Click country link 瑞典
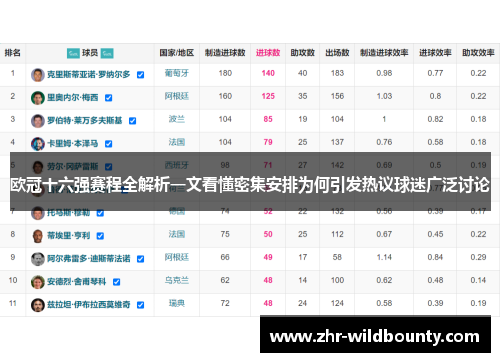The width and height of the screenshot is (500, 362). pyautogui.click(x=177, y=303)
